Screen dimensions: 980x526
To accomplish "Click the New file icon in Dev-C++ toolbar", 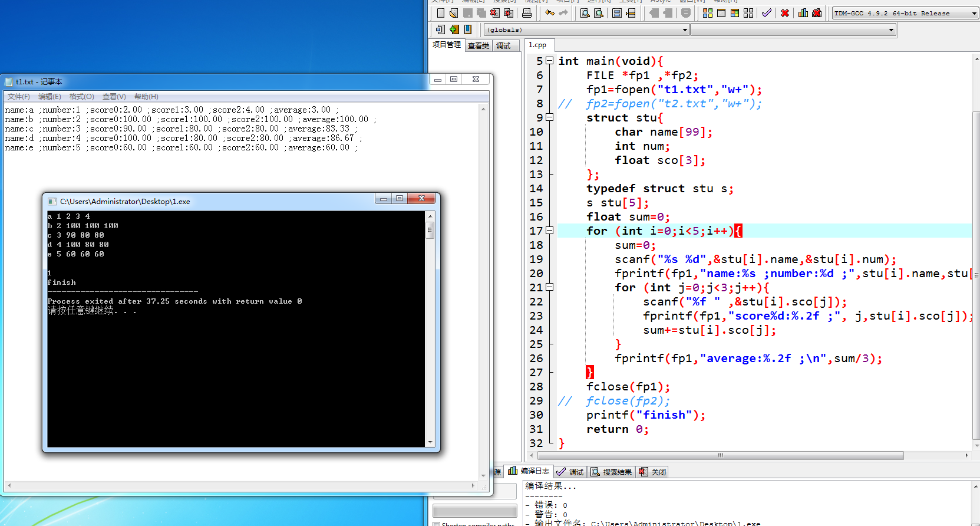I will 441,13.
